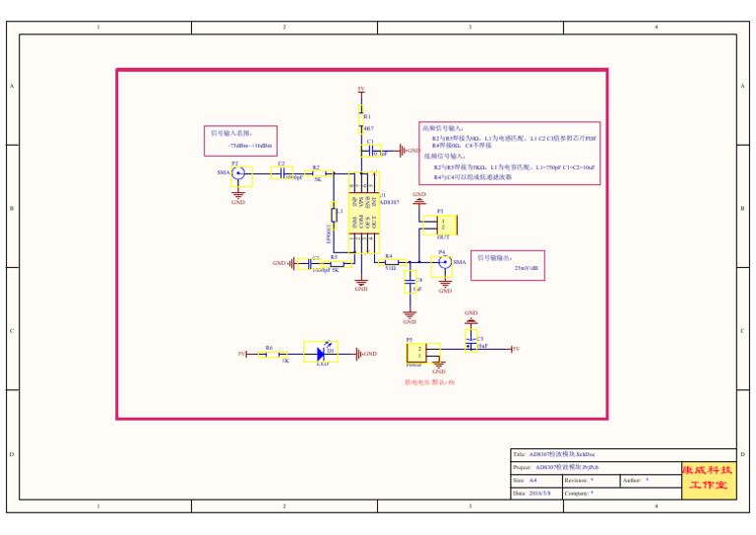Click the 5V power port right of C5
The height and width of the screenshot is (535, 756).
pos(516,349)
